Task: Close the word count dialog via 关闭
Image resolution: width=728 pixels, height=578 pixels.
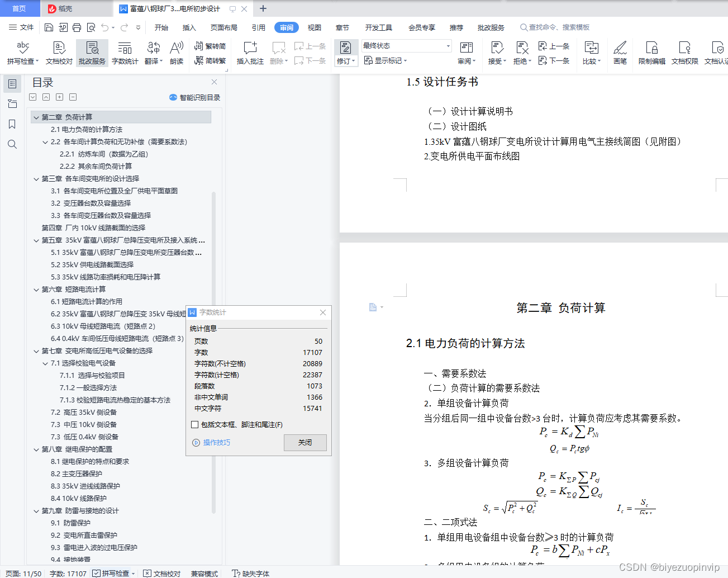Action: 304,443
